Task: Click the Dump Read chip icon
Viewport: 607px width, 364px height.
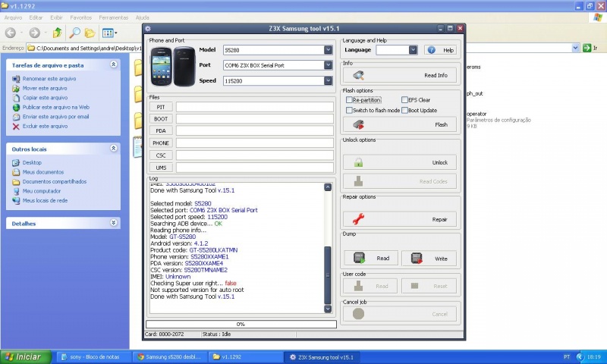Action: click(359, 258)
